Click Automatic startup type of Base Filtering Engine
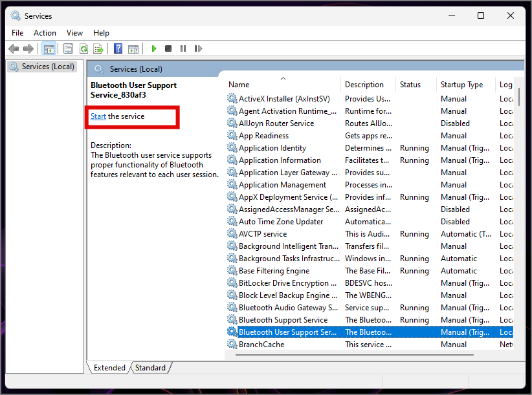The width and height of the screenshot is (532, 395). click(459, 270)
